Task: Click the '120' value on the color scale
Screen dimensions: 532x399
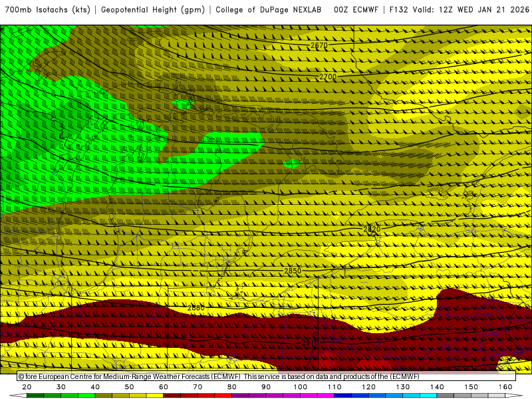Action: coord(368,387)
